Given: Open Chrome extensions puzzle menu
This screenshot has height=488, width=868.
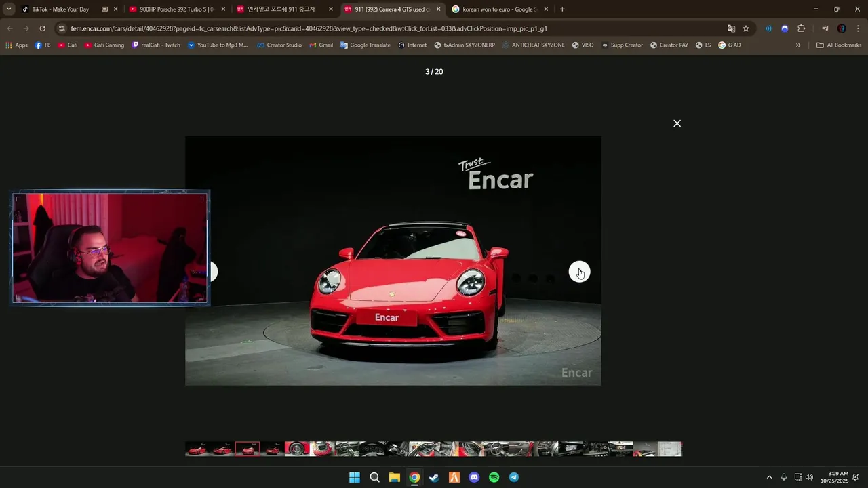Looking at the screenshot, I should [802, 28].
